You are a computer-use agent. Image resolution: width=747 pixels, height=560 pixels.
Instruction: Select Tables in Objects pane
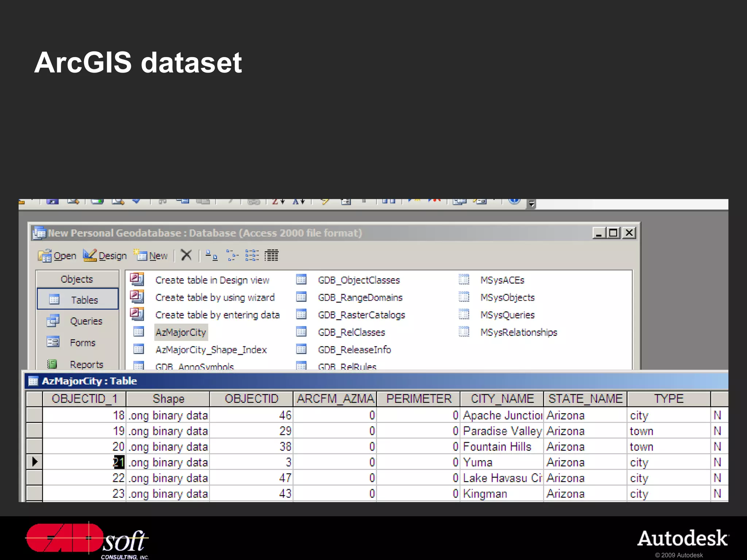point(78,299)
